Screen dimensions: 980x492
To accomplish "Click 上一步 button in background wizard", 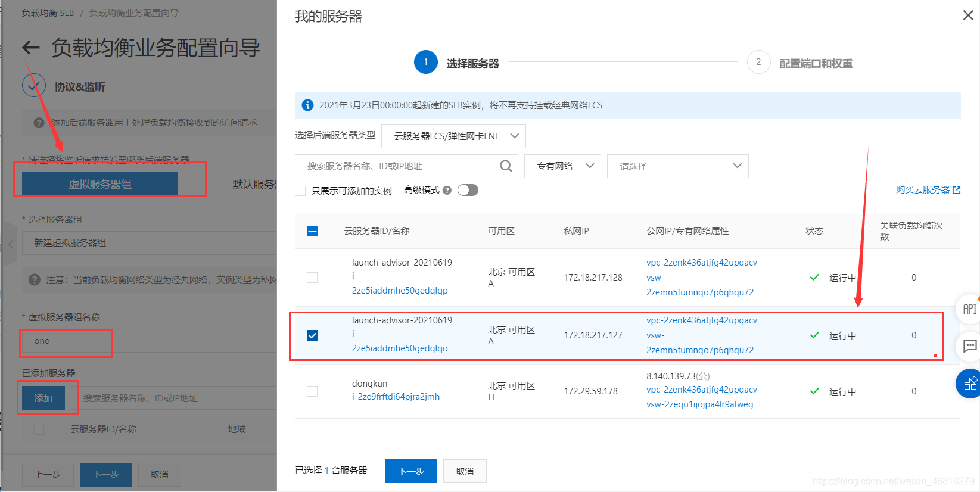I will tap(48, 475).
